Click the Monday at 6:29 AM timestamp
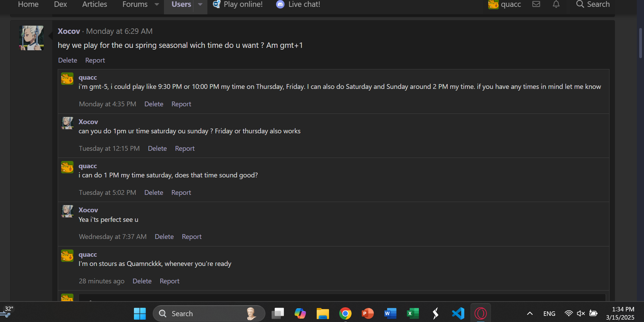 pos(119,31)
